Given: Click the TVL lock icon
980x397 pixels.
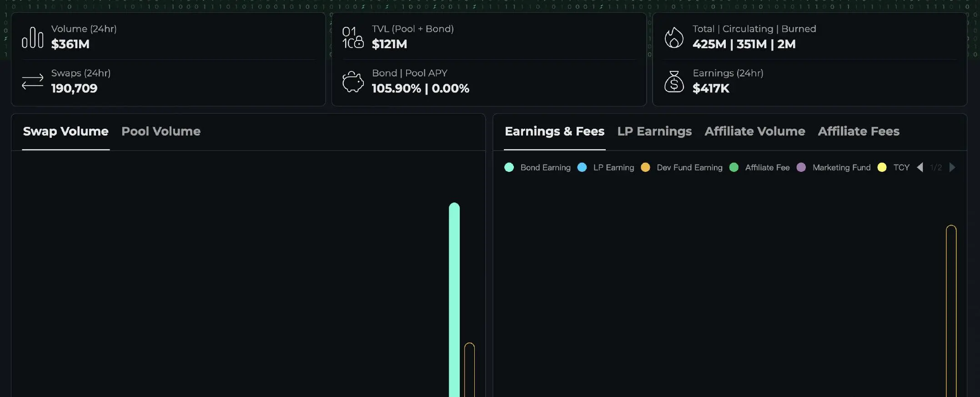Looking at the screenshot, I should tap(353, 37).
